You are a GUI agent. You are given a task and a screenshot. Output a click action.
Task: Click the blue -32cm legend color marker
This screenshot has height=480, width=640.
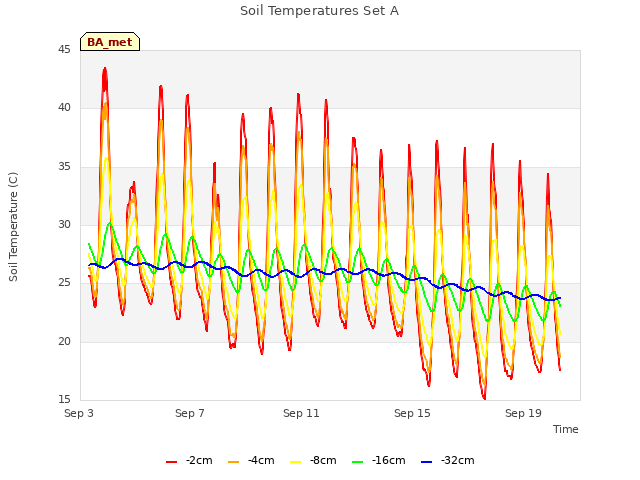point(427,462)
